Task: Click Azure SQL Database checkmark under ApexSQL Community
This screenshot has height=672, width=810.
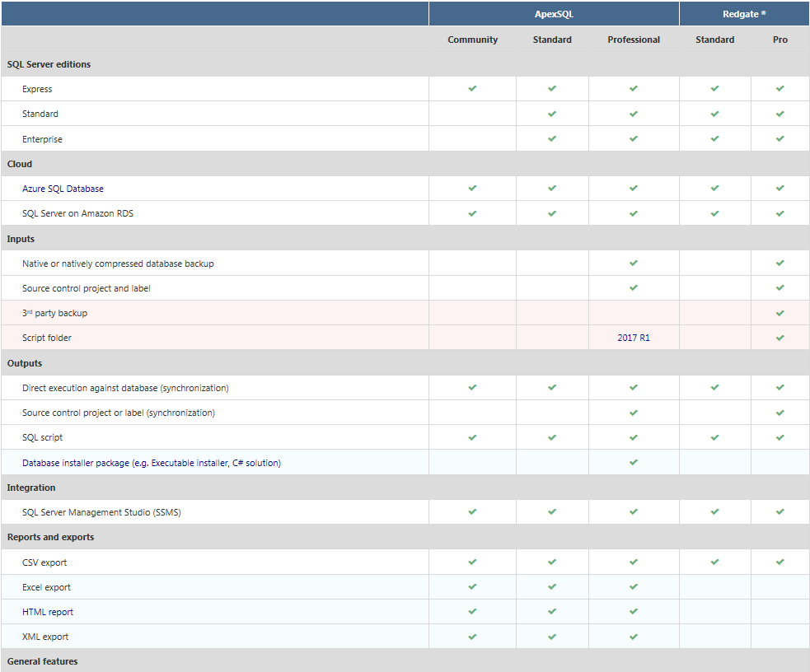Action: tap(472, 188)
